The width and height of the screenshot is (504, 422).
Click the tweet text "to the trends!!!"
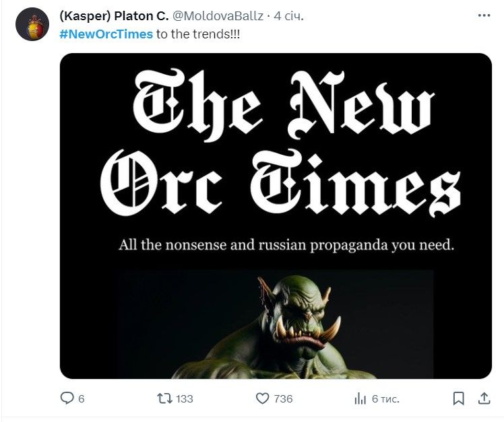click(x=197, y=34)
